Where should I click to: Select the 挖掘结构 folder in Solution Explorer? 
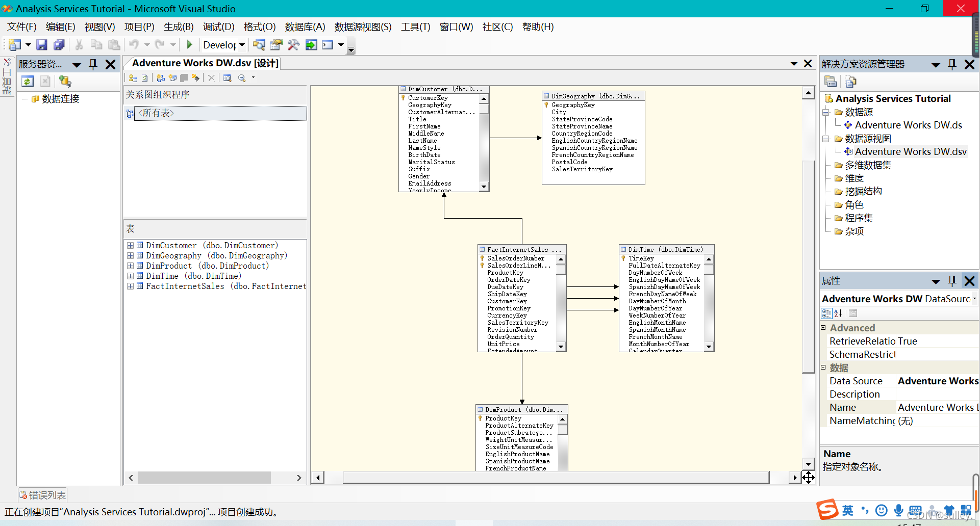[x=863, y=192]
